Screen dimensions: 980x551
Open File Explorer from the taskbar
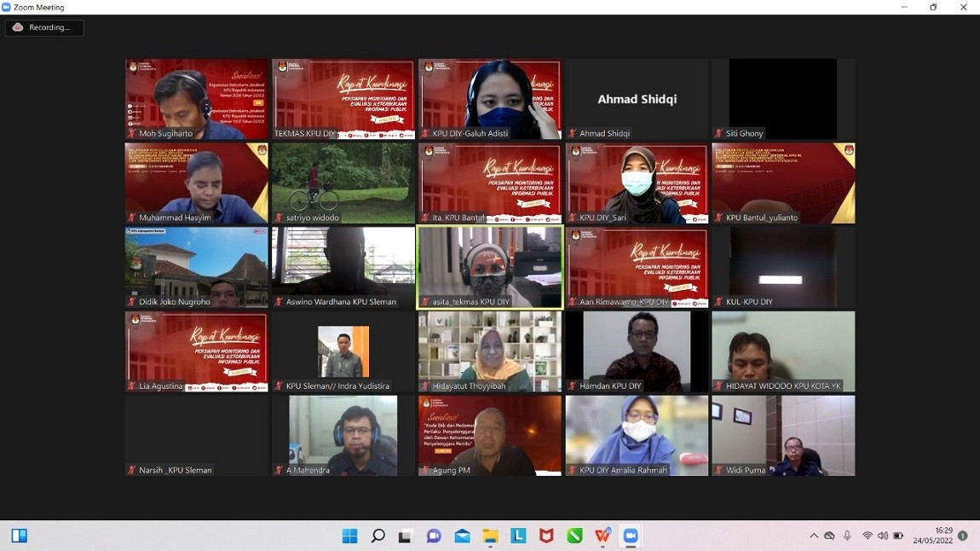click(490, 536)
